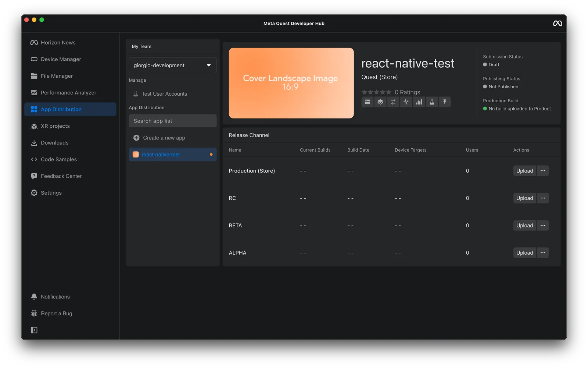Viewport: 588px width, 368px height.
Task: Click Create a new app
Action: [x=172, y=138]
